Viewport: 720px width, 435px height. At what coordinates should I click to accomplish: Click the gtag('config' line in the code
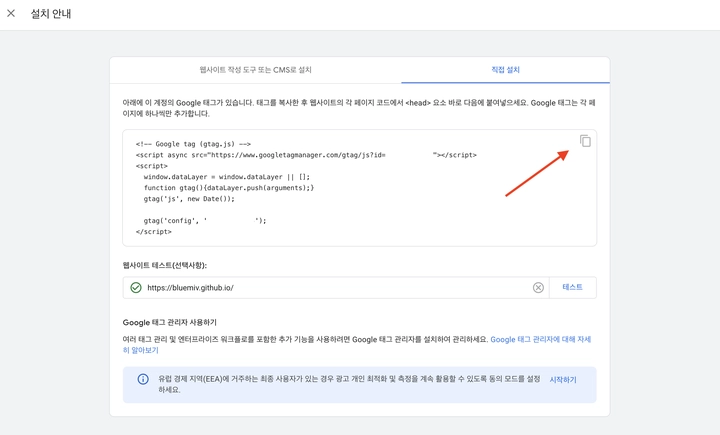[205, 221]
